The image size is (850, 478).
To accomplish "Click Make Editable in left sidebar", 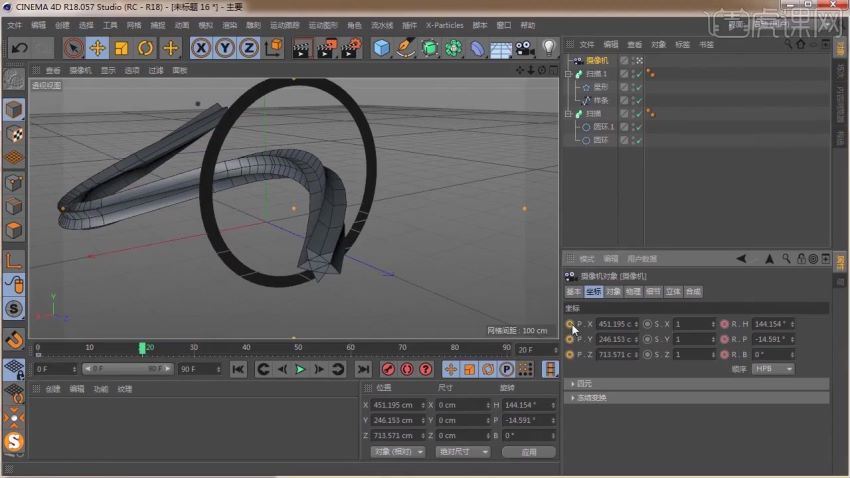I will (14, 80).
